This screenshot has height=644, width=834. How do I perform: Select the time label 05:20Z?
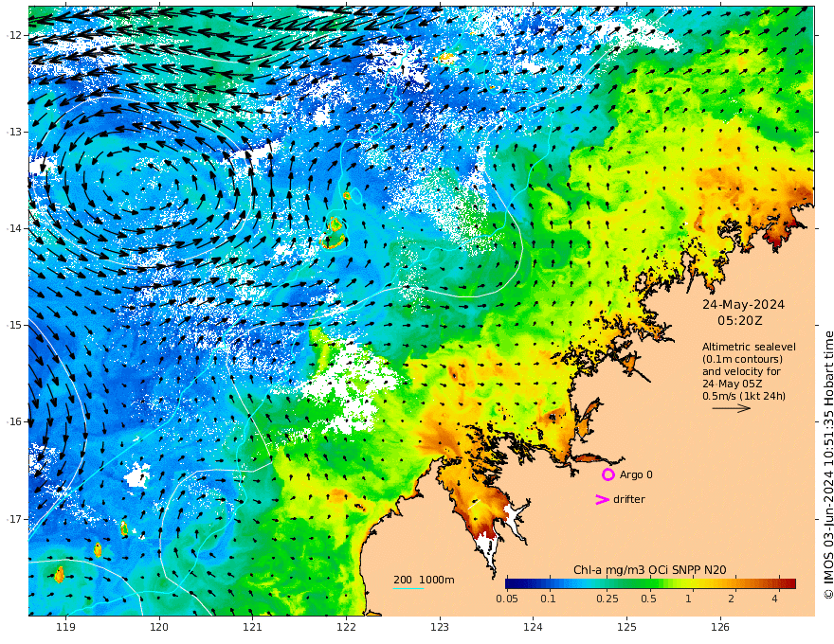pyautogui.click(x=739, y=321)
